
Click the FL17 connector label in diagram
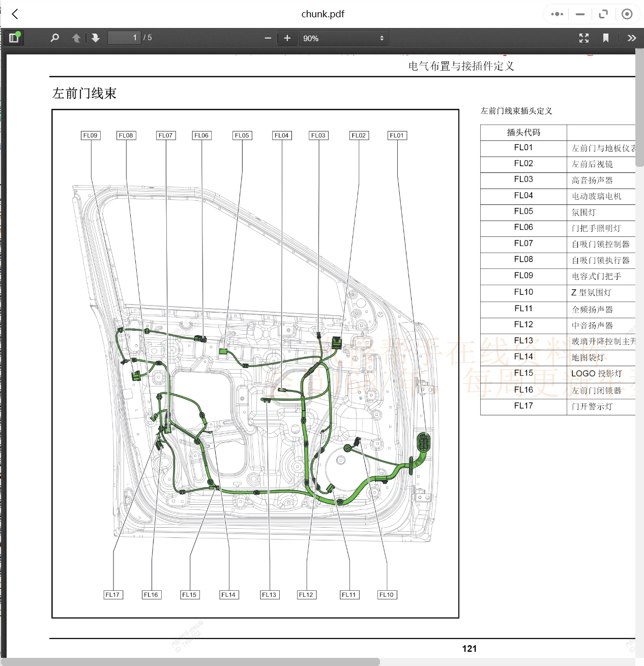(112, 595)
